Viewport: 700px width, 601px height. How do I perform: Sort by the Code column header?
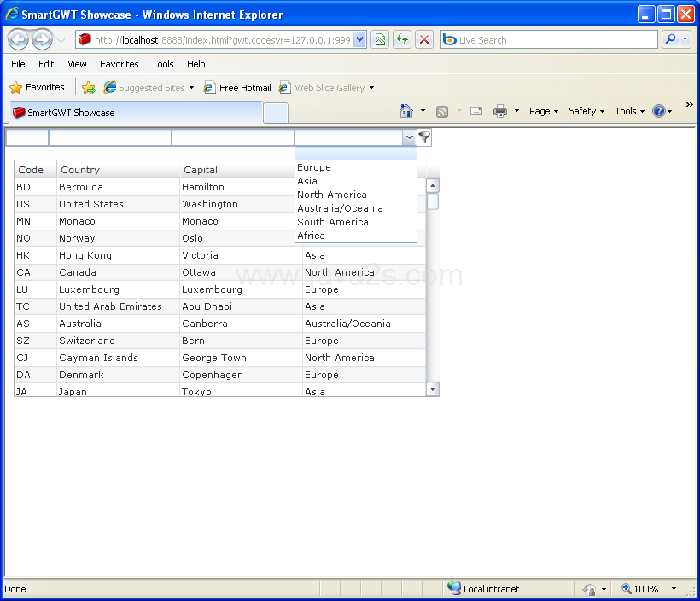point(35,170)
